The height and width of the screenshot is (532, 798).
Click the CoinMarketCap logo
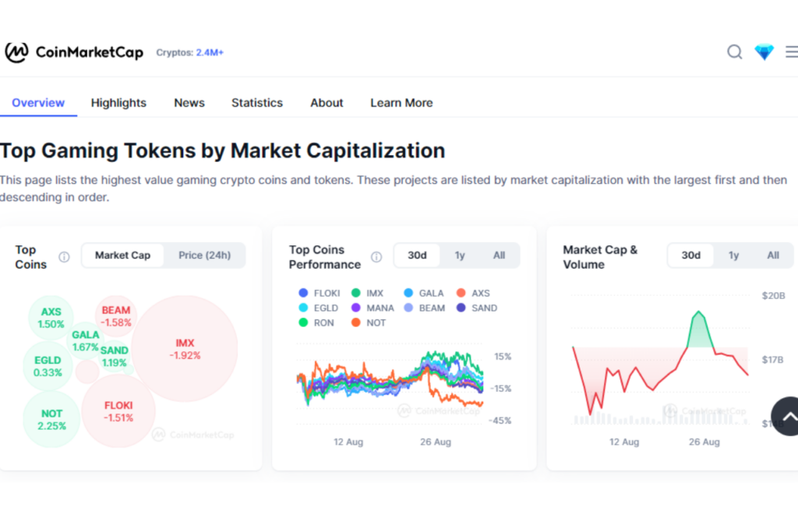[74, 52]
